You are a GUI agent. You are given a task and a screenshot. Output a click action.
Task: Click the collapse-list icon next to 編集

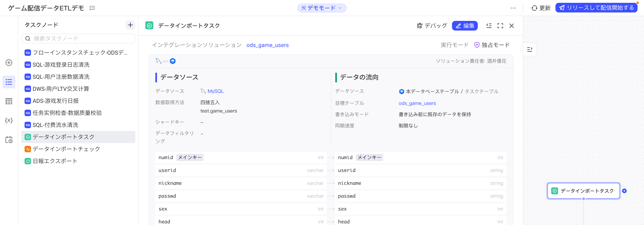[x=489, y=26]
